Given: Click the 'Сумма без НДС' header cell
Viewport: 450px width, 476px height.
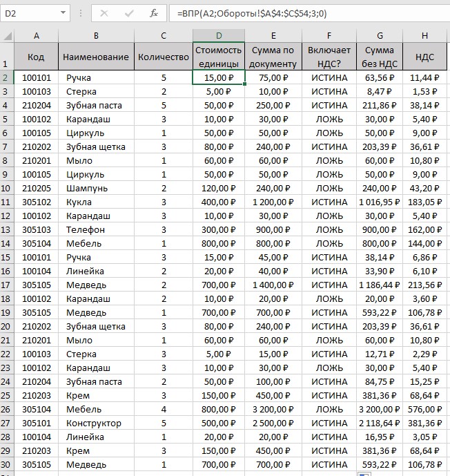Looking at the screenshot, I should pos(380,57).
